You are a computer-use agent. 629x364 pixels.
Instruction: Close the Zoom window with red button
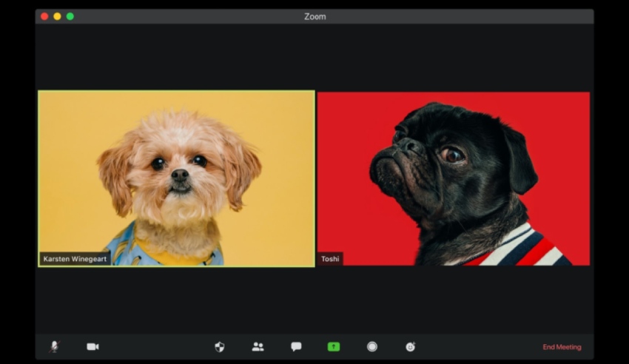point(44,16)
